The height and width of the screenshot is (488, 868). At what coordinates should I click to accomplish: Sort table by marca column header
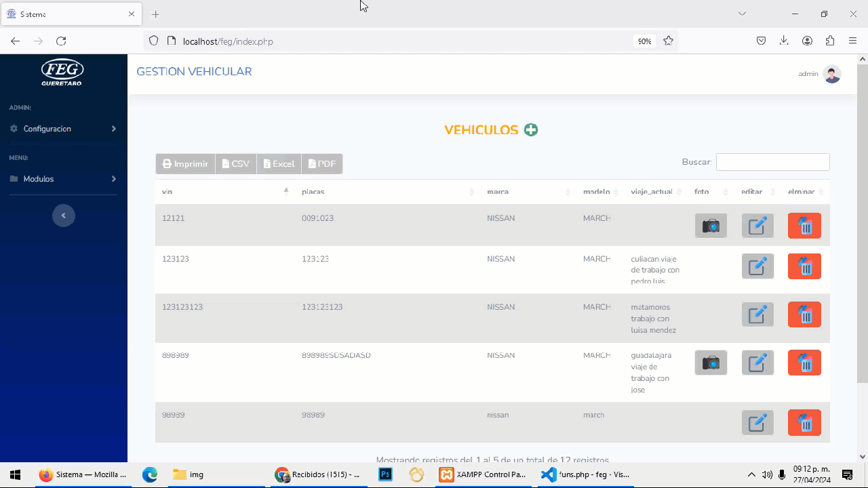(528, 192)
